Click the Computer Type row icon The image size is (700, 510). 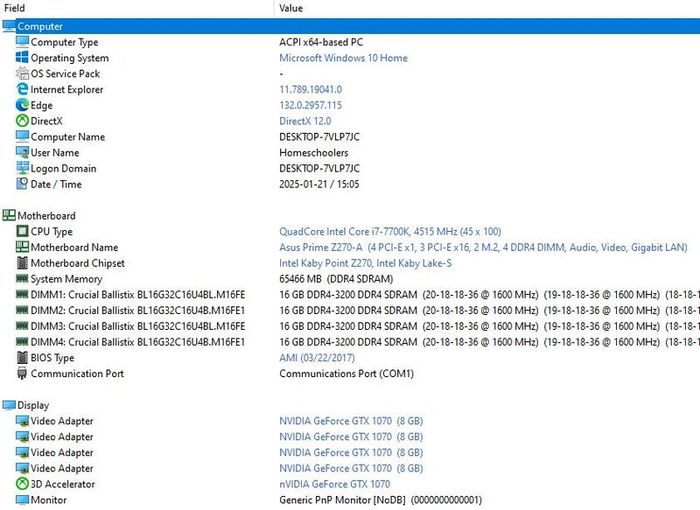coord(22,42)
